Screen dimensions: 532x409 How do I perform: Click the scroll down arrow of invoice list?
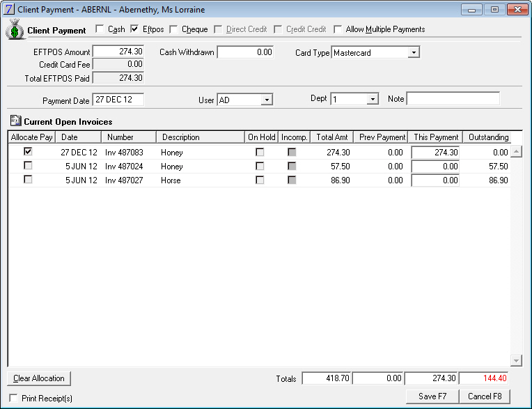(x=516, y=360)
